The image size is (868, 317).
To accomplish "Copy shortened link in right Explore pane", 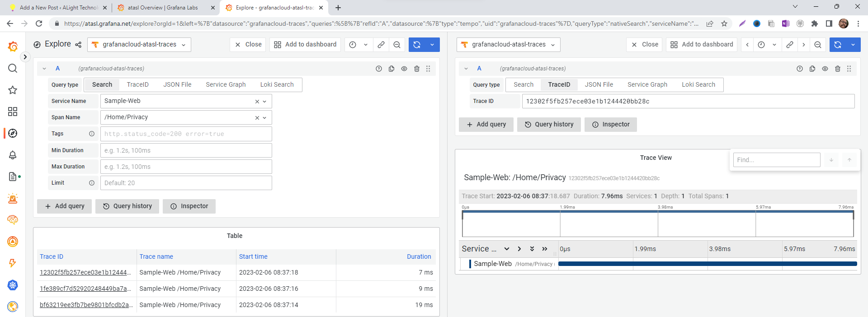I will 790,45.
